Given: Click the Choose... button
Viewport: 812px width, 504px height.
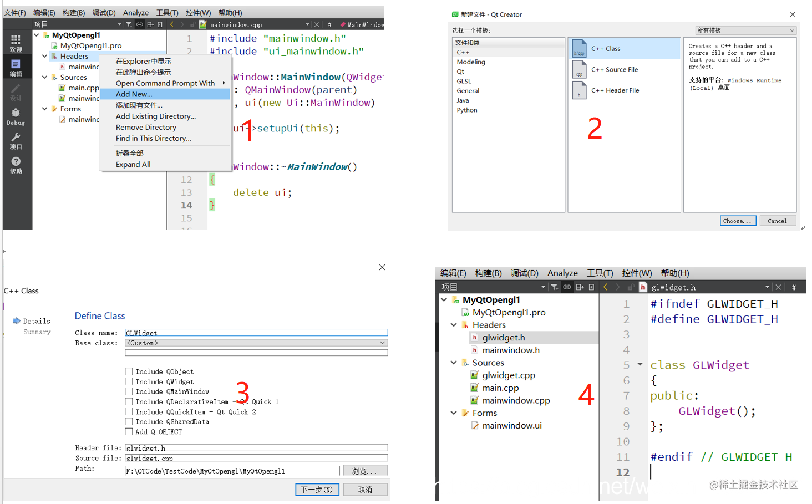Looking at the screenshot, I should pos(738,221).
